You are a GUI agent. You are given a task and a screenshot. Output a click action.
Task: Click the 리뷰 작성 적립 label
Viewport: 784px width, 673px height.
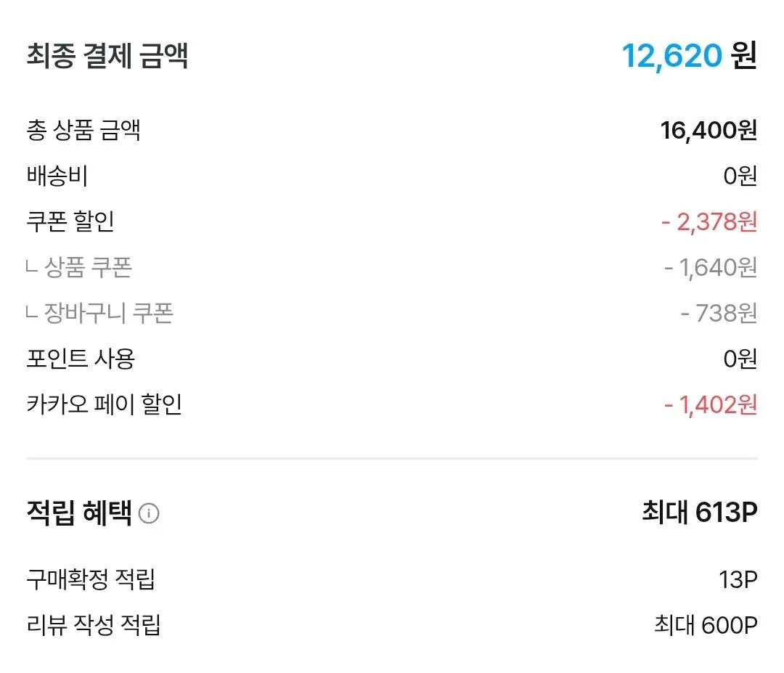(94, 625)
